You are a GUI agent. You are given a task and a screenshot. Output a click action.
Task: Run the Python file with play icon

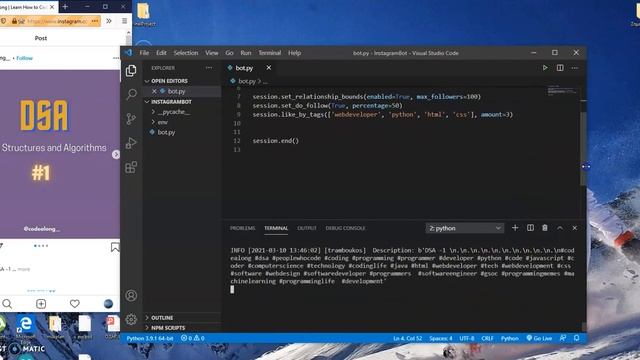(545, 68)
